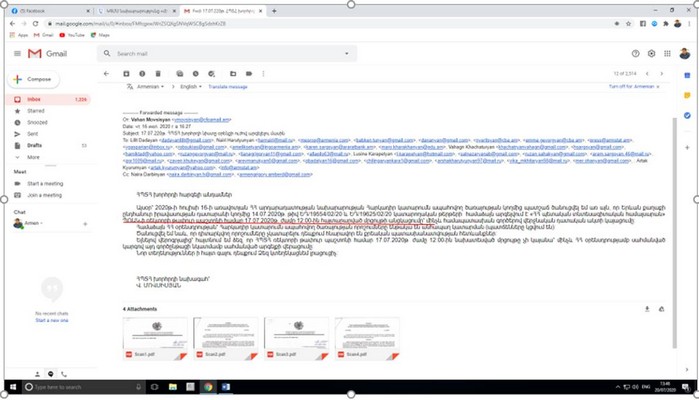Open hangouts conversations icon at bottom
Screen dimensions: 699x400
(x=51, y=374)
